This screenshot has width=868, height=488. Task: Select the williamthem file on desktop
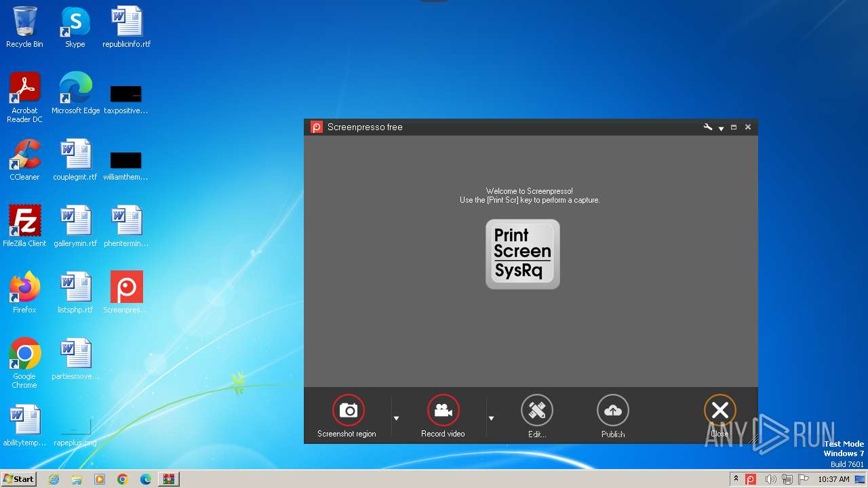126,165
